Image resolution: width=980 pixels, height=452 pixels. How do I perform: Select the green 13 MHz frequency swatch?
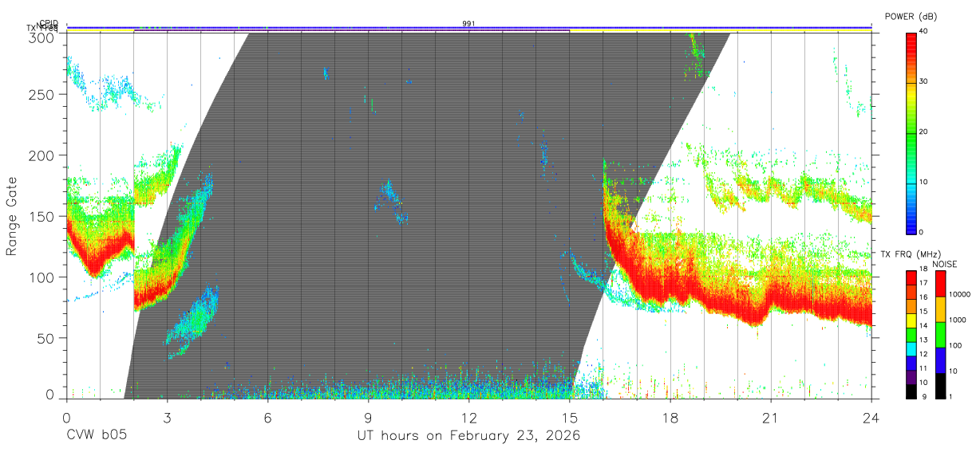(911, 335)
